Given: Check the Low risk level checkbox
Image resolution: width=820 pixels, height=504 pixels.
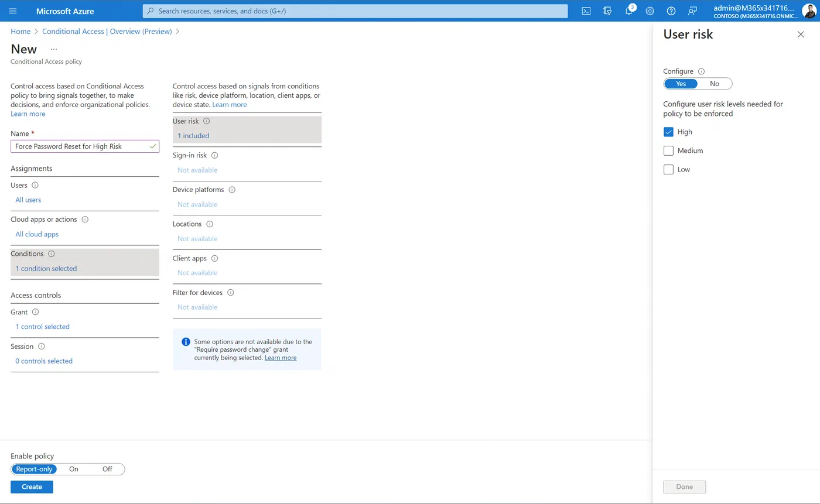Looking at the screenshot, I should (x=668, y=169).
